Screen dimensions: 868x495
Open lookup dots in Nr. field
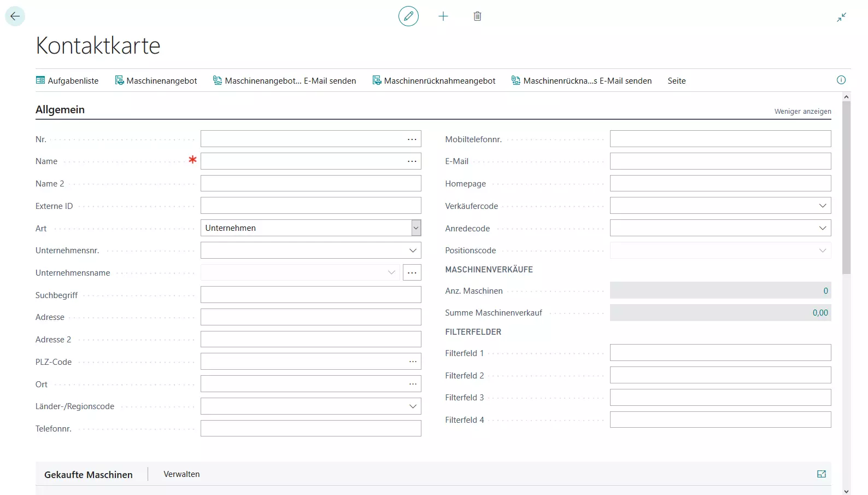[x=412, y=139]
